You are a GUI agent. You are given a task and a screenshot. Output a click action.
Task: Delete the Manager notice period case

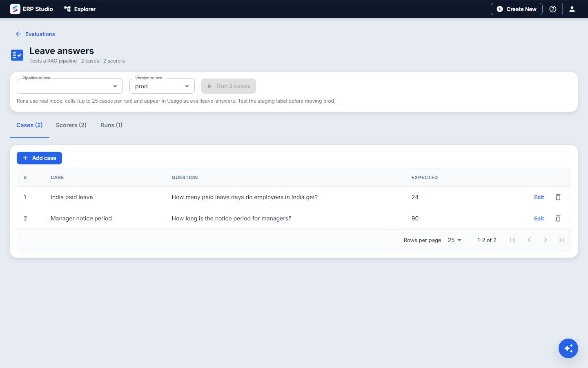558,218
